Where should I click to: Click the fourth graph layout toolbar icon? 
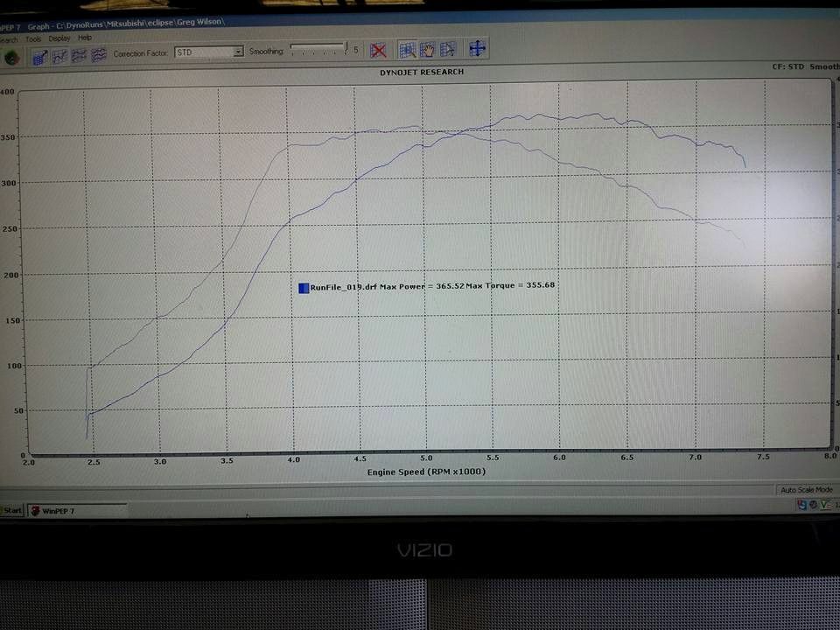[x=99, y=54]
